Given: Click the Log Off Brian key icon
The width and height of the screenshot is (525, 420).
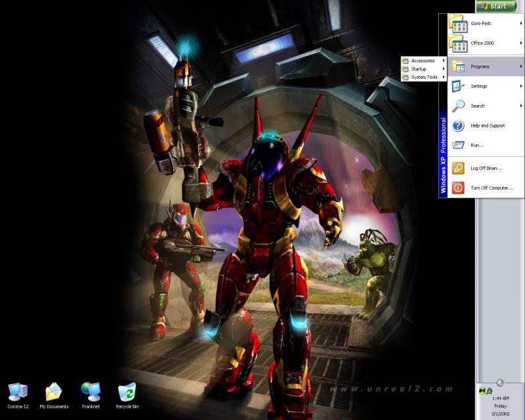Looking at the screenshot, I should (x=457, y=168).
